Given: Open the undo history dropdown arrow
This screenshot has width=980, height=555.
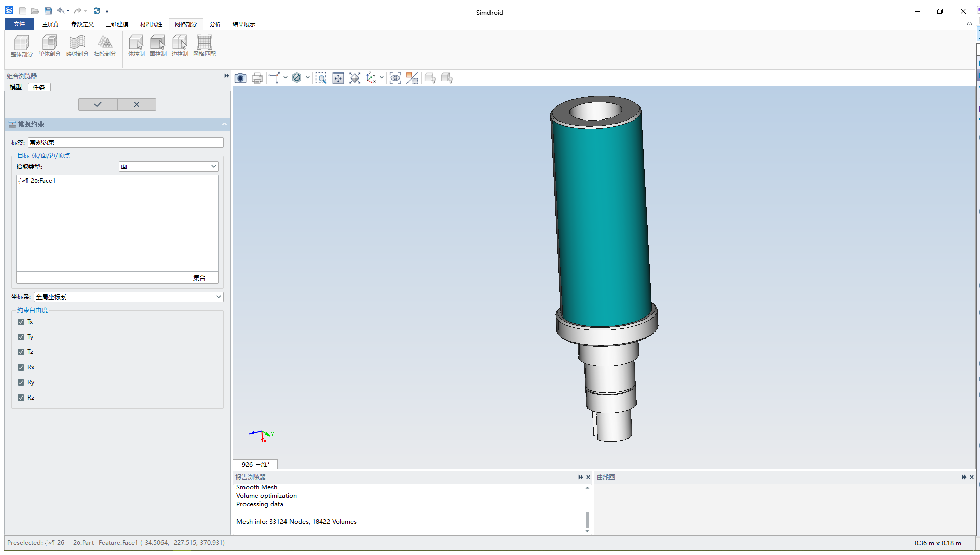Looking at the screenshot, I should (68, 11).
